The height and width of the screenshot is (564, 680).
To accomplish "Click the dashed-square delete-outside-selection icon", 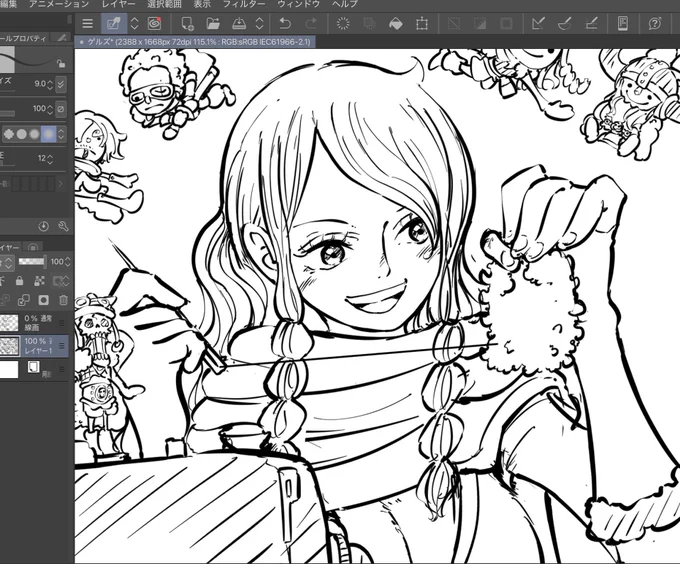I will (369, 23).
